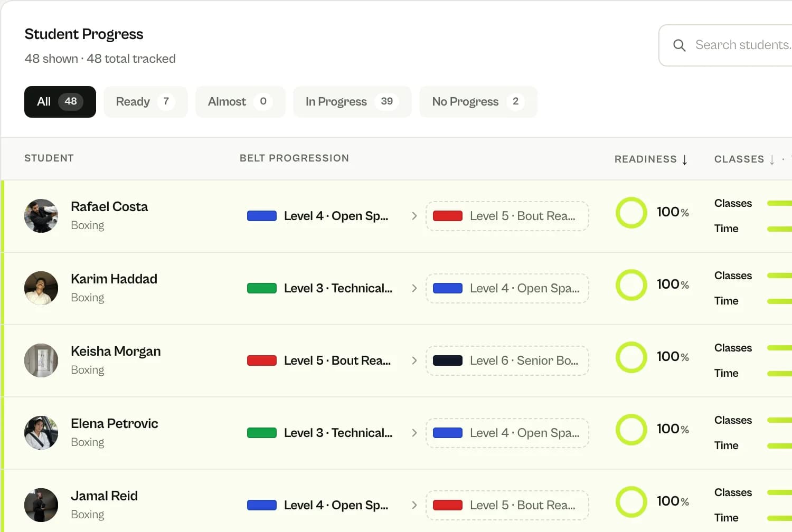Open Jamal Reid's avatar photo
Screen dimensions: 792x532
point(41,505)
